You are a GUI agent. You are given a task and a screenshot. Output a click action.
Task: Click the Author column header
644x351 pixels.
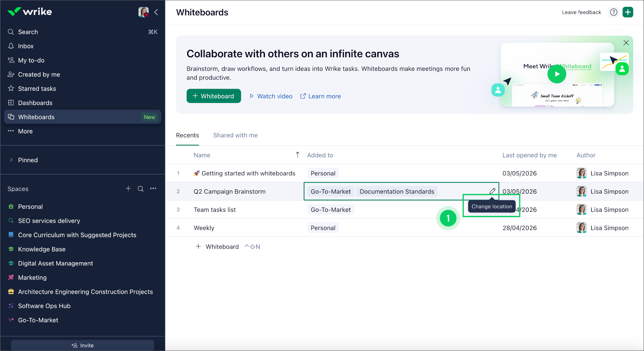586,155
